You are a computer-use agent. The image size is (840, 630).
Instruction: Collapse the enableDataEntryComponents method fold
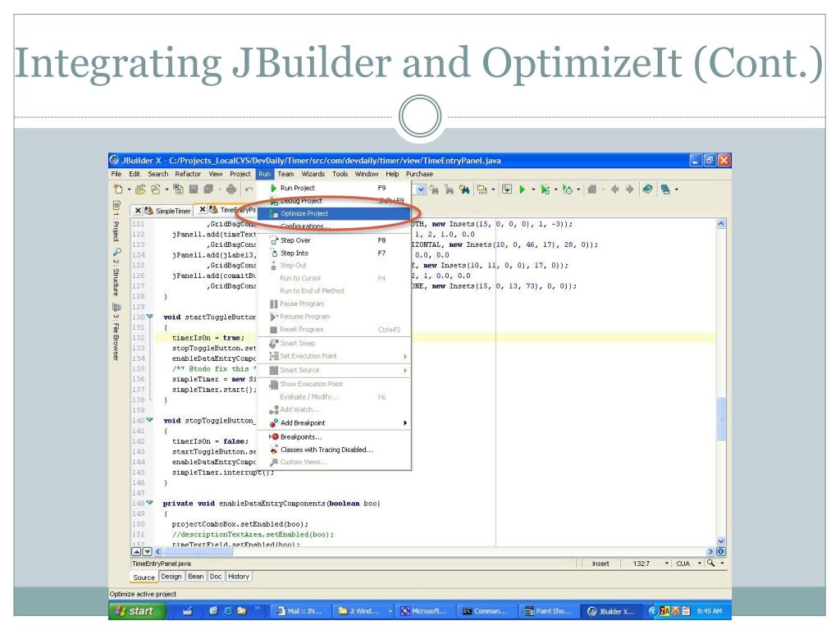pos(149,503)
